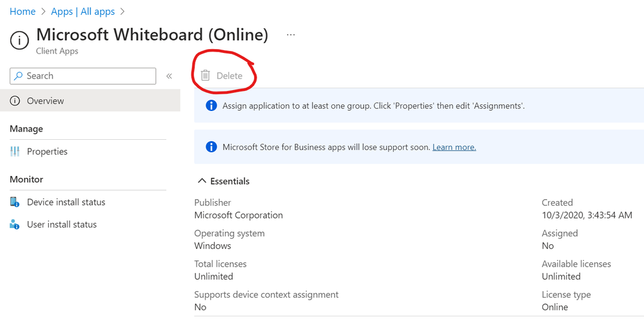Click the Home breadcrumb link
The width and height of the screenshot is (644, 319).
[x=23, y=12]
